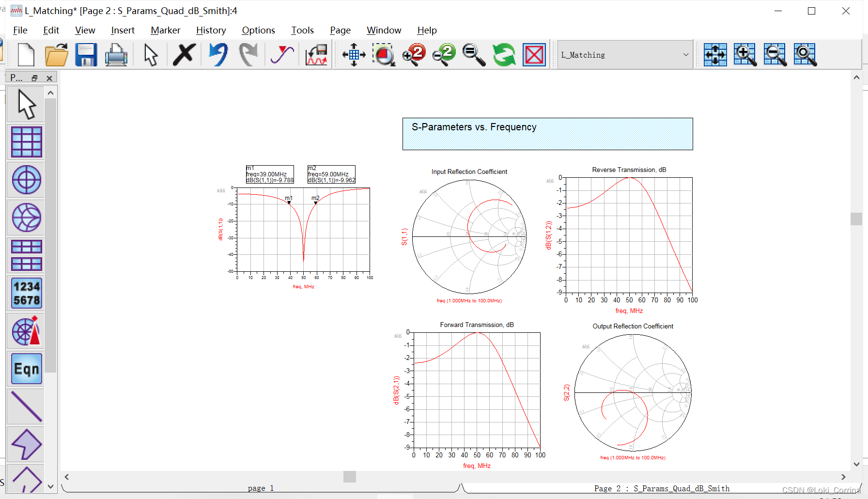Open the Marker menu
The height and width of the screenshot is (499, 868).
(165, 30)
